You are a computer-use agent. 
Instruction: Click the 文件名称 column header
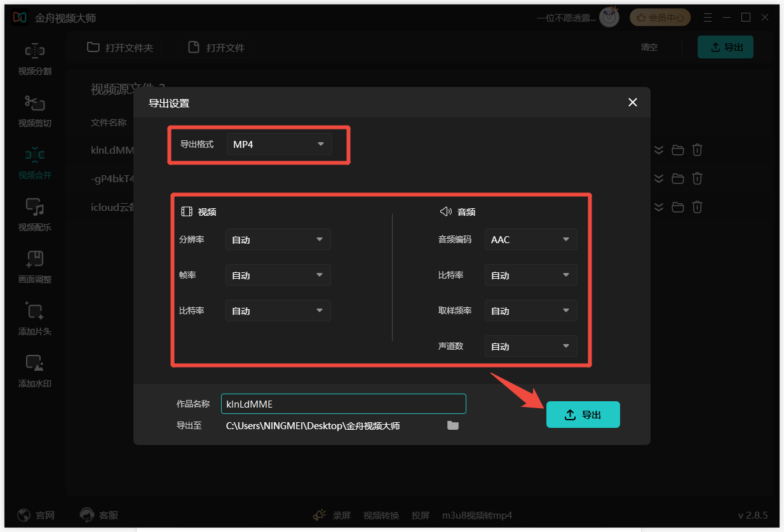109,123
